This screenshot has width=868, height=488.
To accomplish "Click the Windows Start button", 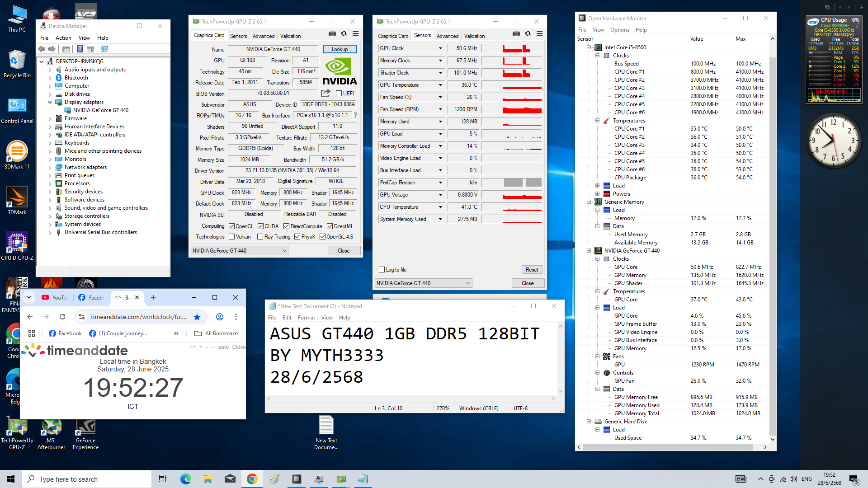I will 11,479.
